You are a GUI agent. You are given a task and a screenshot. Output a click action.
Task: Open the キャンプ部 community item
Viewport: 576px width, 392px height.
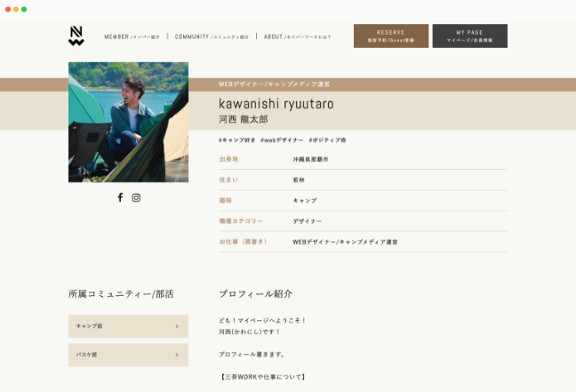(x=128, y=326)
